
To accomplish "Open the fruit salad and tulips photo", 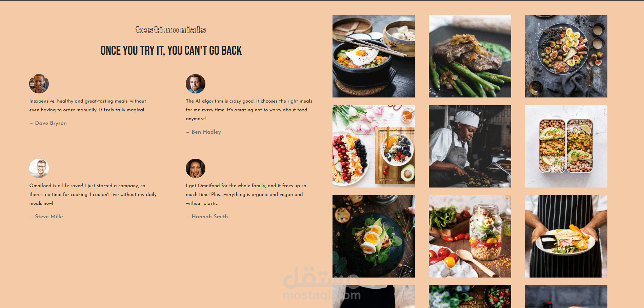I will coord(374,146).
